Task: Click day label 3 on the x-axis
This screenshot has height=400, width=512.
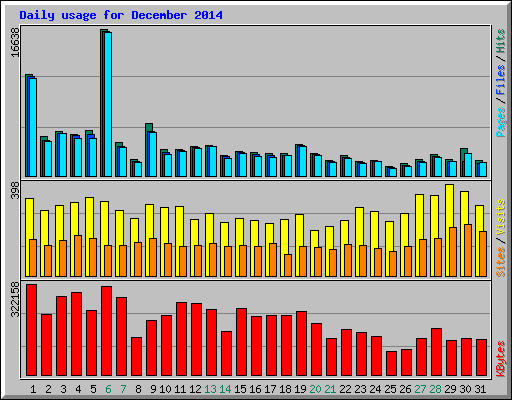Action: point(63,389)
